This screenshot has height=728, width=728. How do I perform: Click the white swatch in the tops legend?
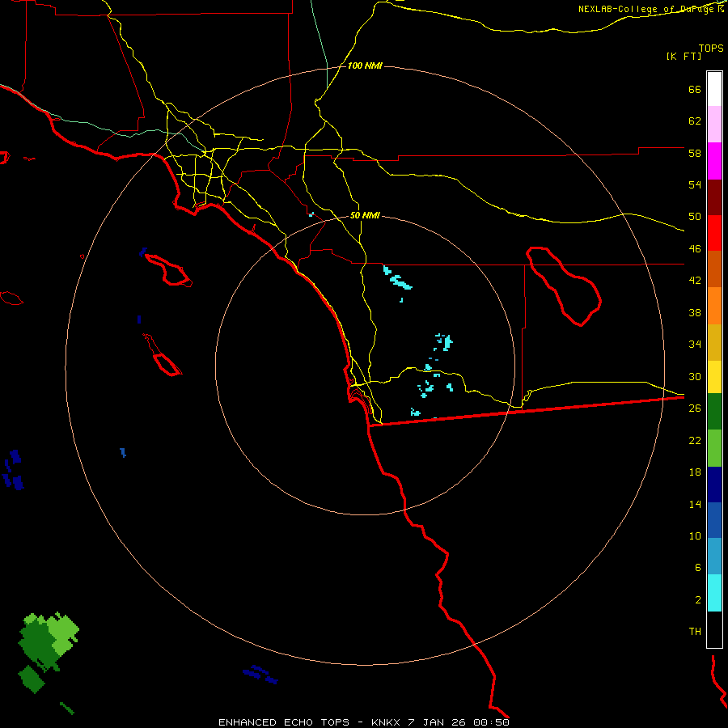714,89
